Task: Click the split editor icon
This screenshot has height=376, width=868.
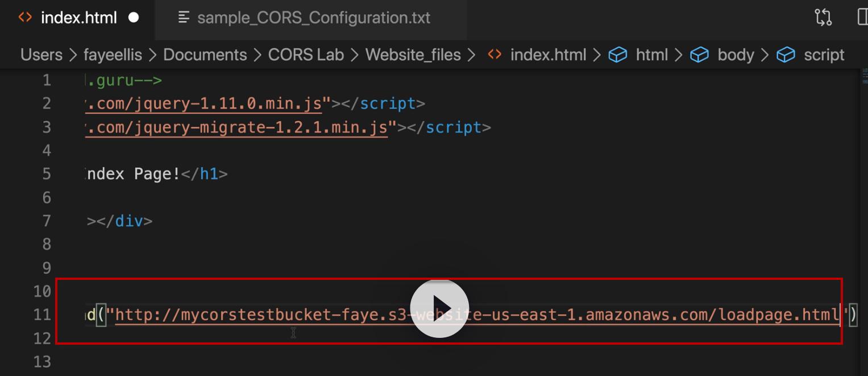Action: click(x=862, y=18)
